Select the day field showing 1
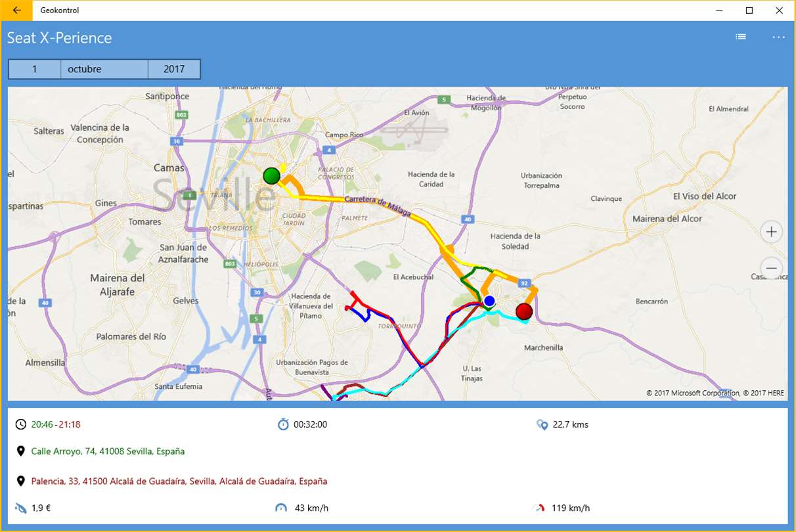The width and height of the screenshot is (796, 532). click(x=35, y=69)
